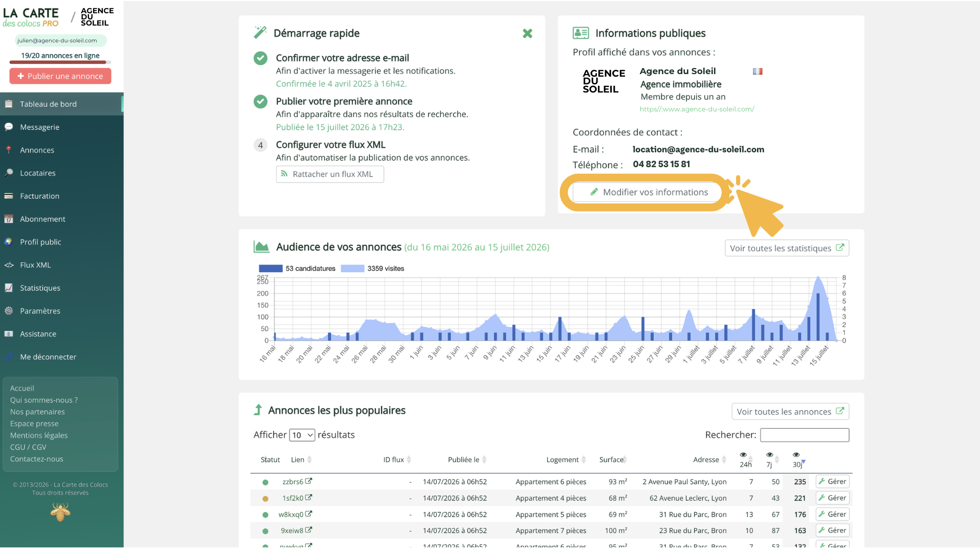Image resolution: width=980 pixels, height=549 pixels.
Task: Click Voir toutes les statistiques button
Action: pos(787,248)
